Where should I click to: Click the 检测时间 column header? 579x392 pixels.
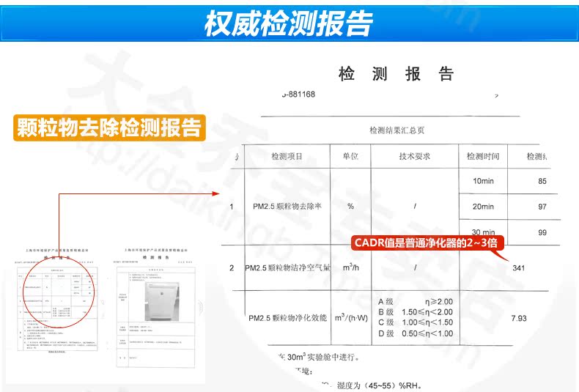tap(483, 156)
